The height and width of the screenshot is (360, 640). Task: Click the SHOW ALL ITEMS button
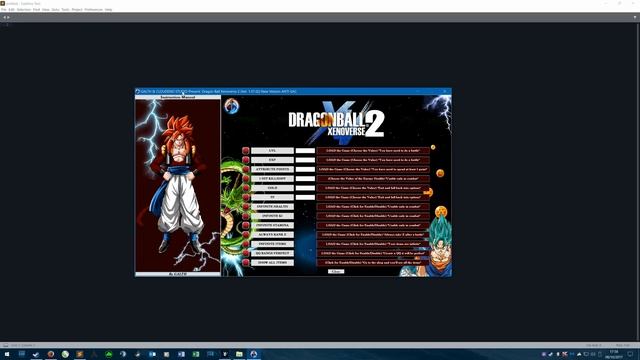pyautogui.click(x=272, y=263)
